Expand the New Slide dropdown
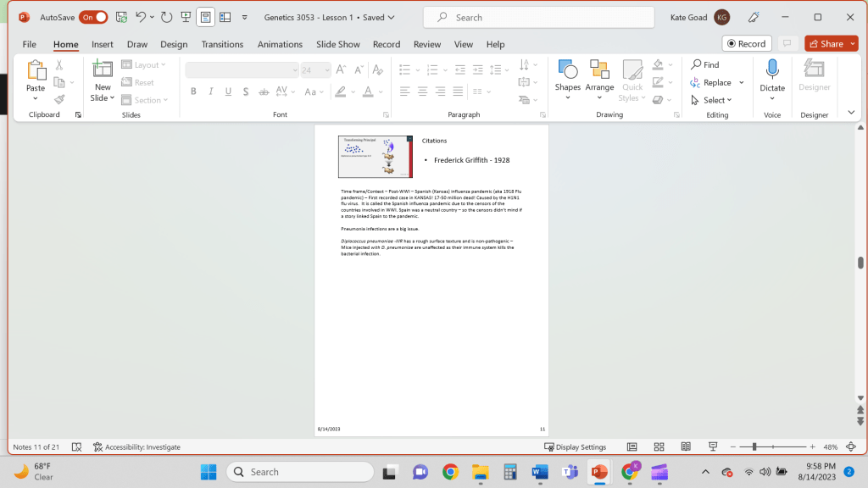The height and width of the screenshot is (488, 868). (103, 98)
